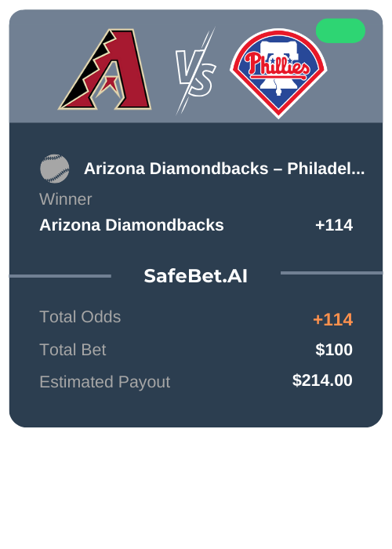Click the SafeBet.AI brand name
This screenshot has height=549, width=392.
(x=196, y=276)
